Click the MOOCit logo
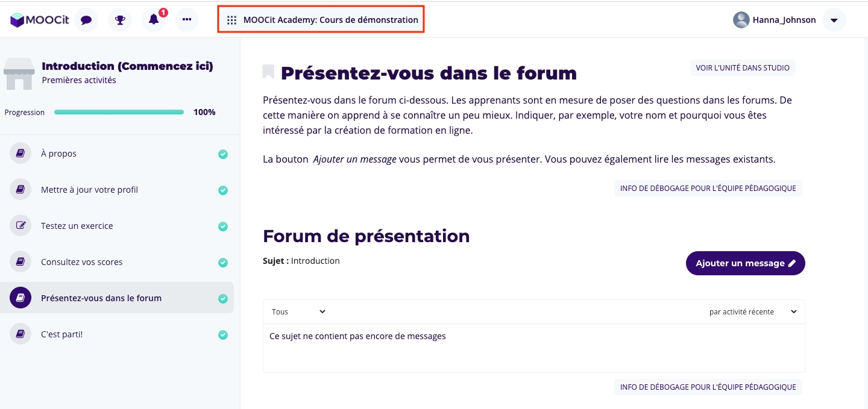868x409 pixels. (x=40, y=20)
